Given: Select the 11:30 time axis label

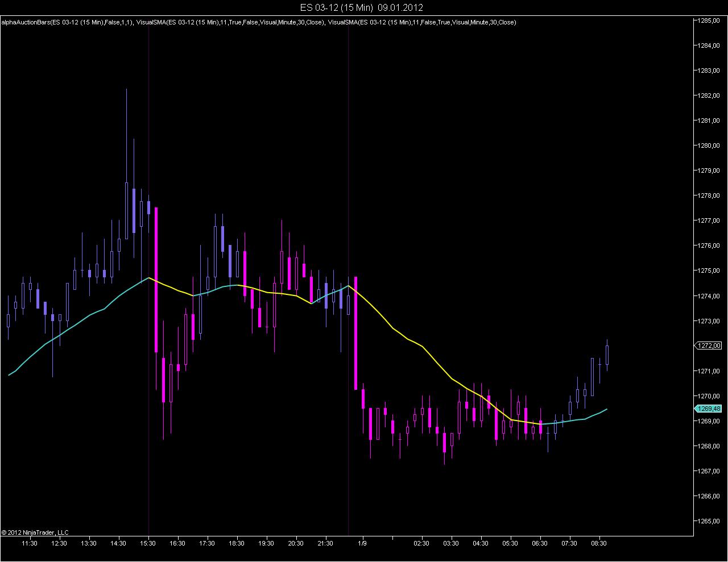Looking at the screenshot, I should 30,543.
